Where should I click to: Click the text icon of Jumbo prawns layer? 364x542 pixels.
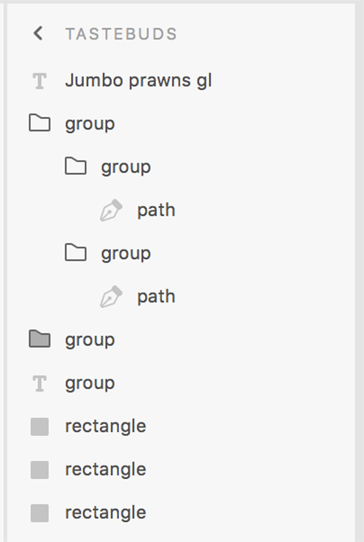point(39,81)
